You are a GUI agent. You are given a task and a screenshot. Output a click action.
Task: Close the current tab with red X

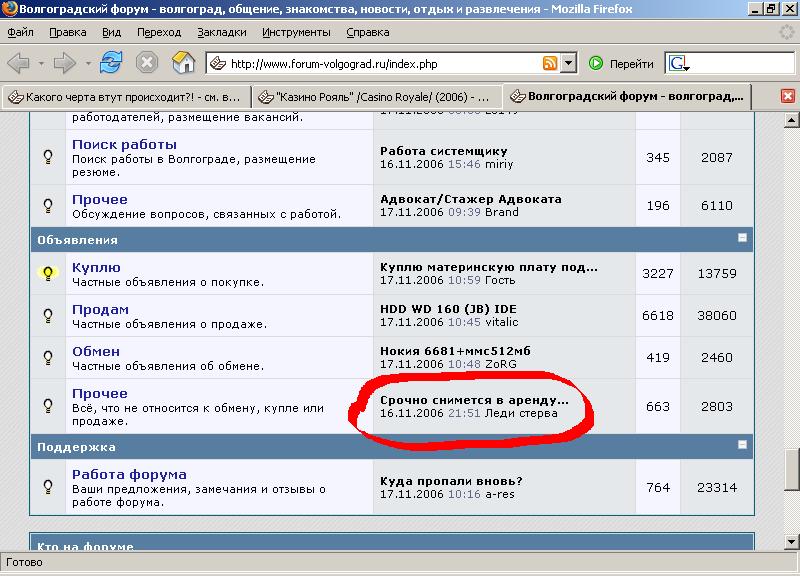[x=788, y=97]
